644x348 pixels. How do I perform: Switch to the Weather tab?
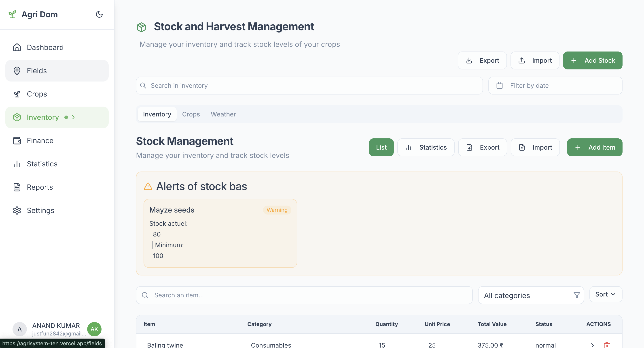pyautogui.click(x=223, y=114)
